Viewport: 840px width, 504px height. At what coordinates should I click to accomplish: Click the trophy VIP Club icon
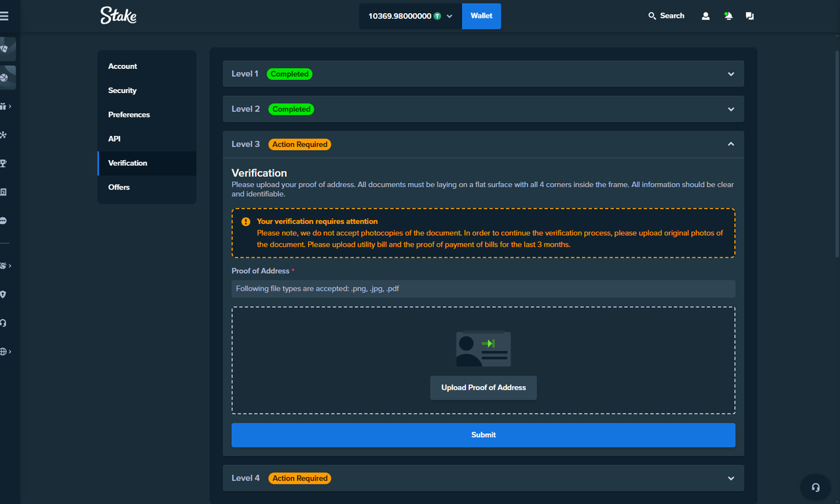tap(3, 163)
